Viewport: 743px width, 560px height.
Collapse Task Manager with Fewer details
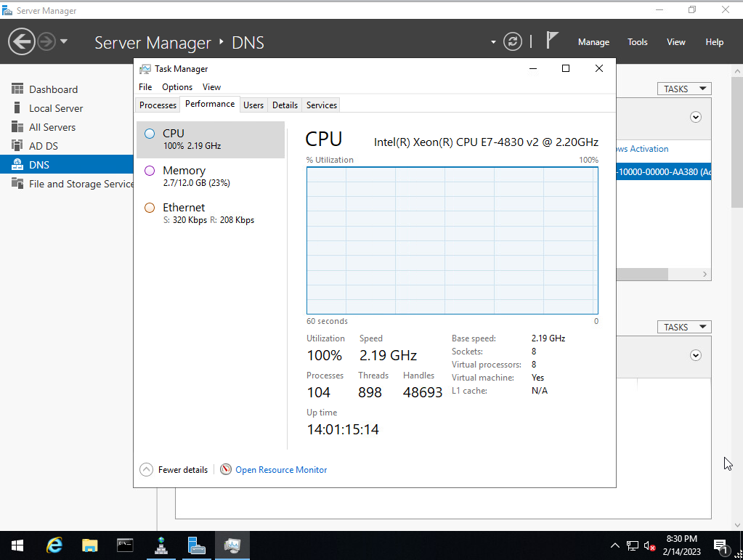pyautogui.click(x=174, y=469)
